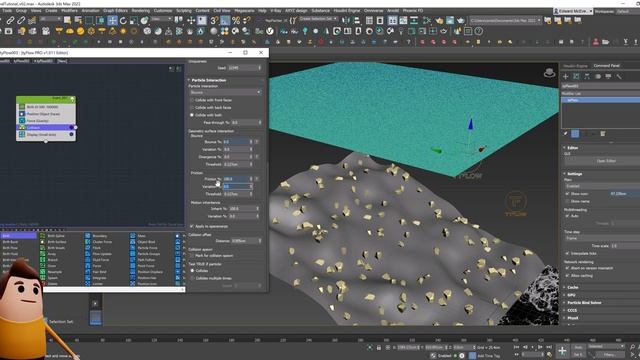The width and height of the screenshot is (640, 360).
Task: Open the Customize menu
Action: click(163, 11)
